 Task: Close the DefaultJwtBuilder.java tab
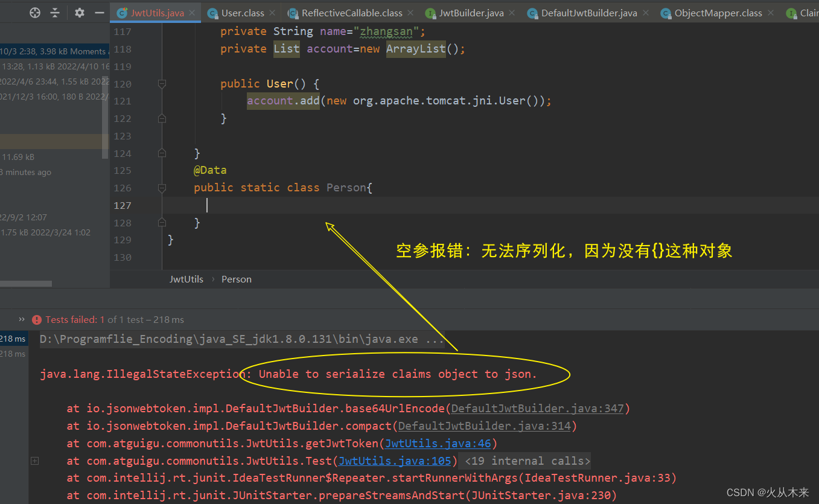coord(646,13)
